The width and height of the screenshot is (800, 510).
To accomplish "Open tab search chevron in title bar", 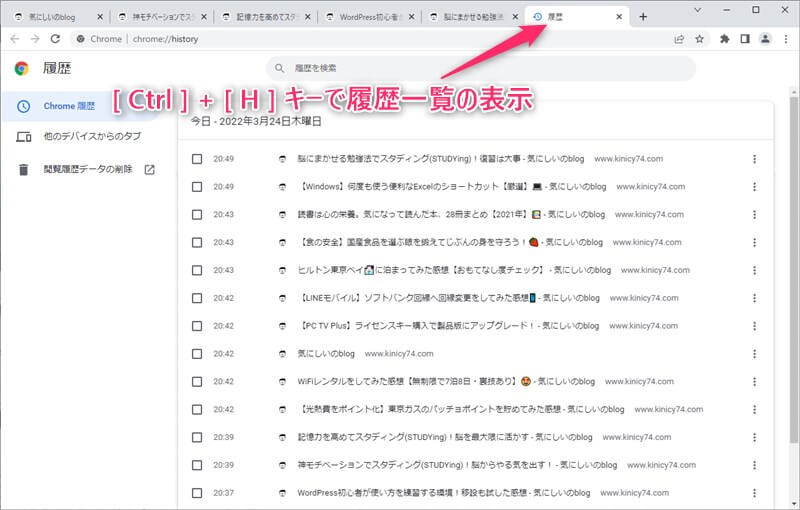I will [697, 10].
